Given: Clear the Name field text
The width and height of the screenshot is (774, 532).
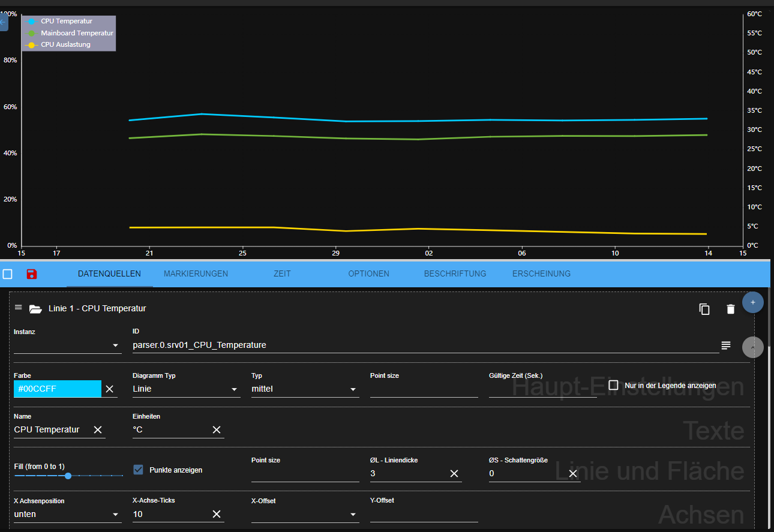Looking at the screenshot, I should click(x=98, y=430).
